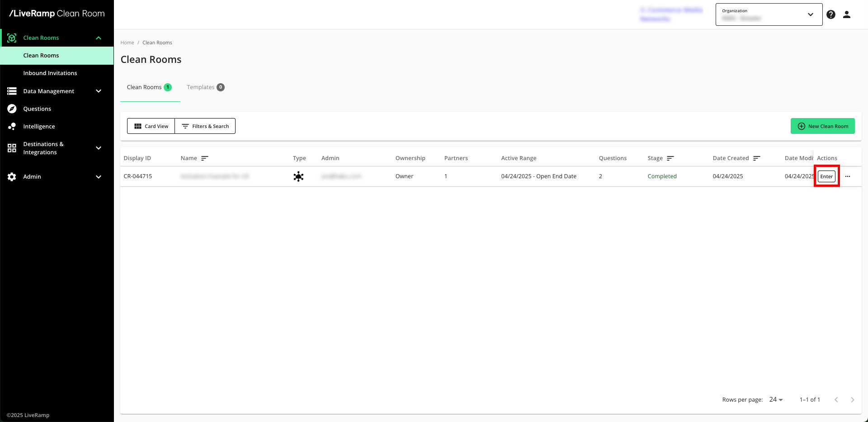868x422 pixels.
Task: Open Filters & Search
Action: (x=205, y=126)
